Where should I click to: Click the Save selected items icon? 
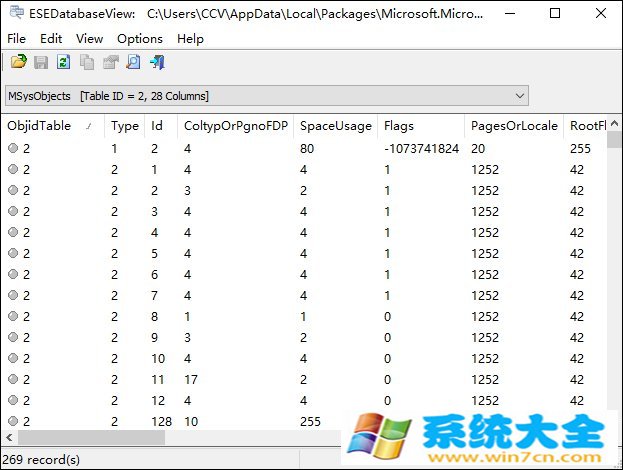point(41,62)
